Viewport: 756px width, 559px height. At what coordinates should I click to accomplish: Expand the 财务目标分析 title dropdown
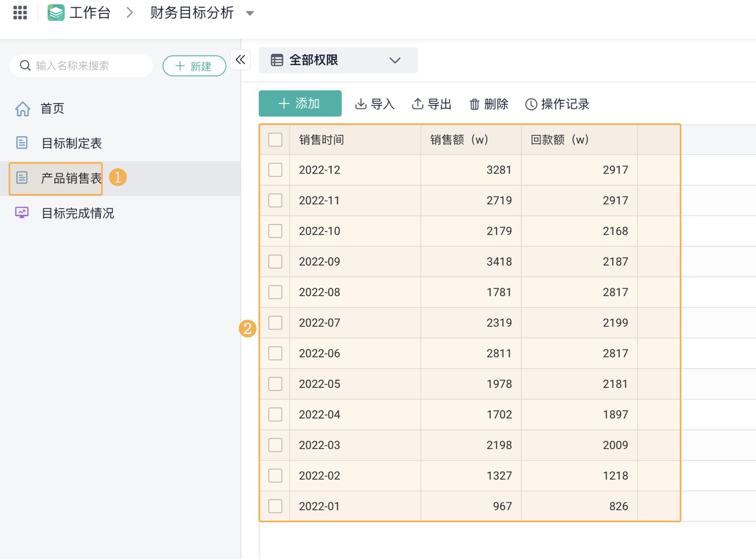(250, 14)
